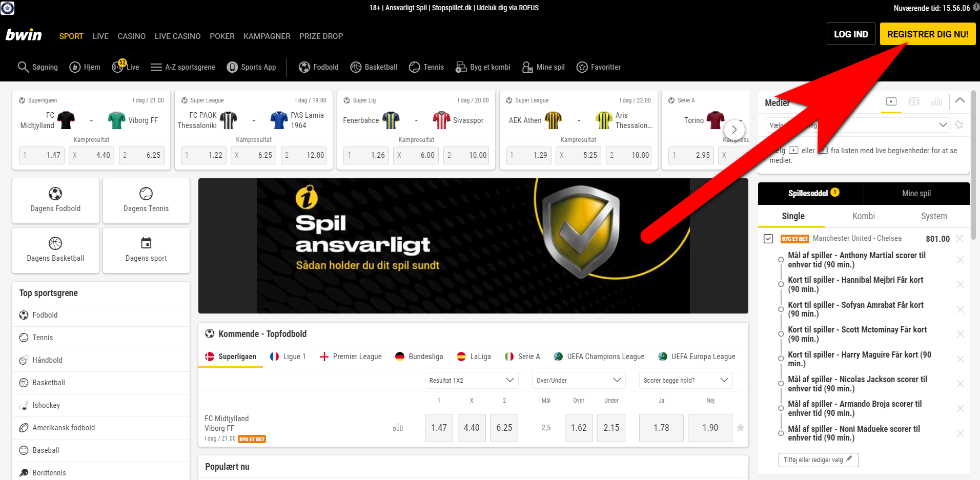Open Ishockey in Top sportsgrene

pyautogui.click(x=101, y=405)
